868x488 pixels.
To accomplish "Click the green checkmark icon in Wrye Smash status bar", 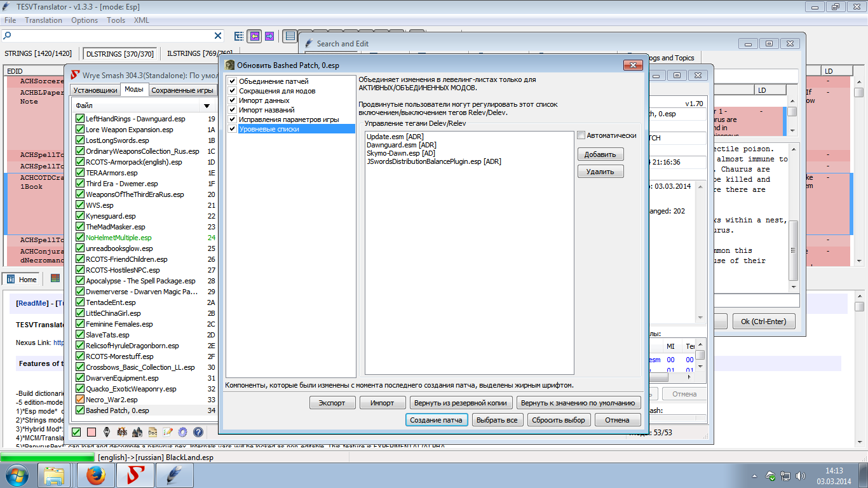I will tap(76, 432).
